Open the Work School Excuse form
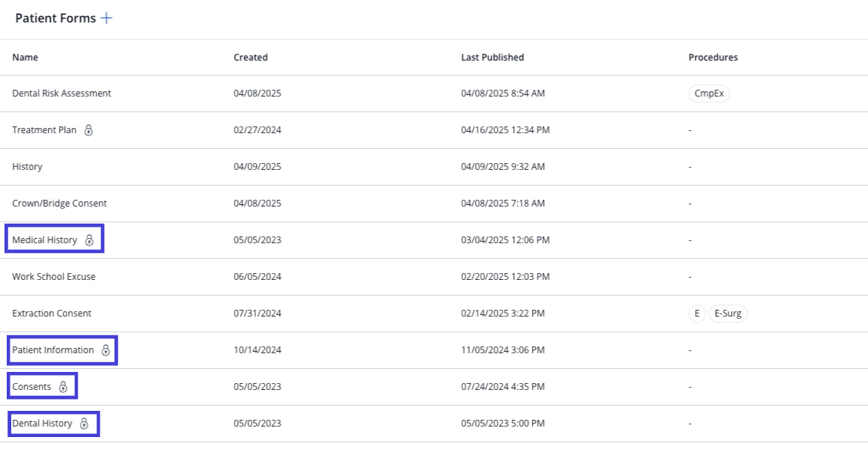The height and width of the screenshot is (461, 868). pos(54,277)
